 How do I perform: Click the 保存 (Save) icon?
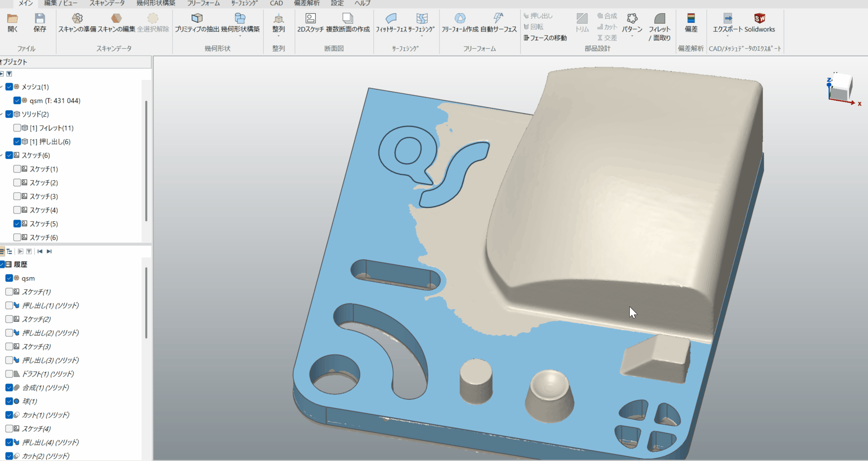40,19
